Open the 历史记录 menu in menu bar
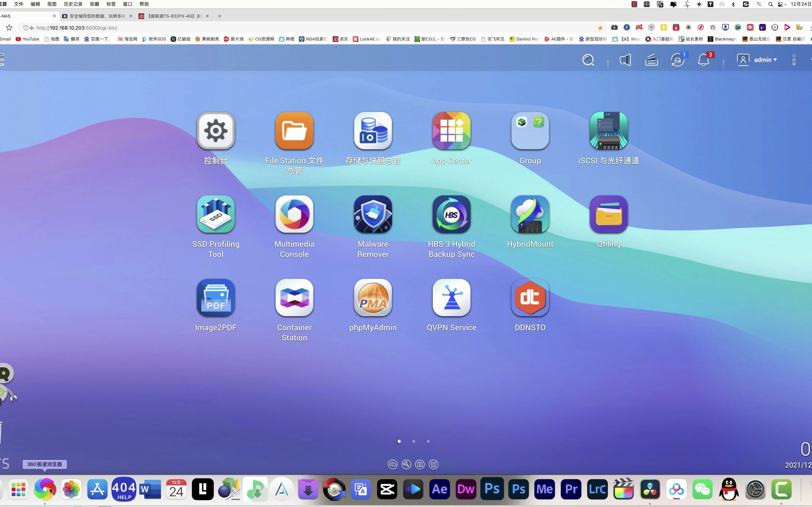 click(73, 4)
